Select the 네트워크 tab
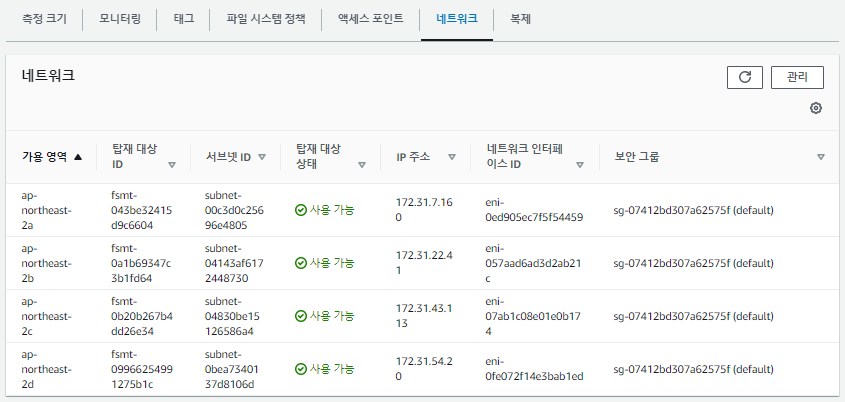845x402 pixels. click(457, 19)
